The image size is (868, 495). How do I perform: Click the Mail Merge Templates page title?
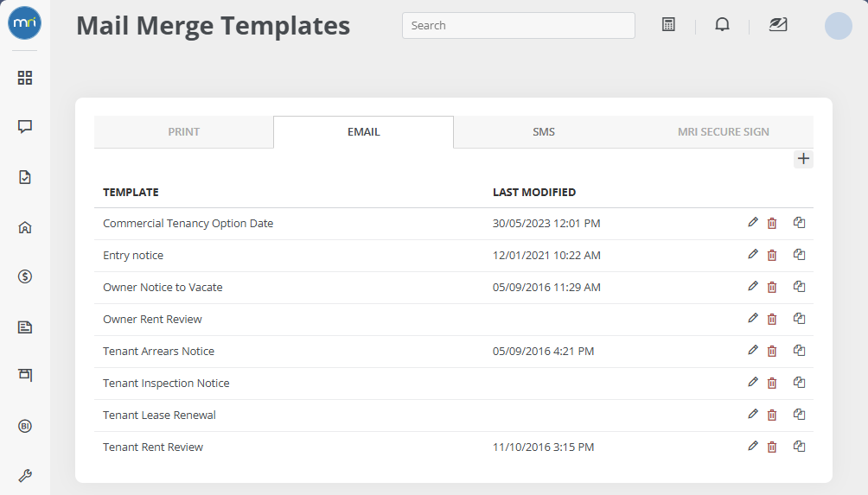[x=214, y=26]
